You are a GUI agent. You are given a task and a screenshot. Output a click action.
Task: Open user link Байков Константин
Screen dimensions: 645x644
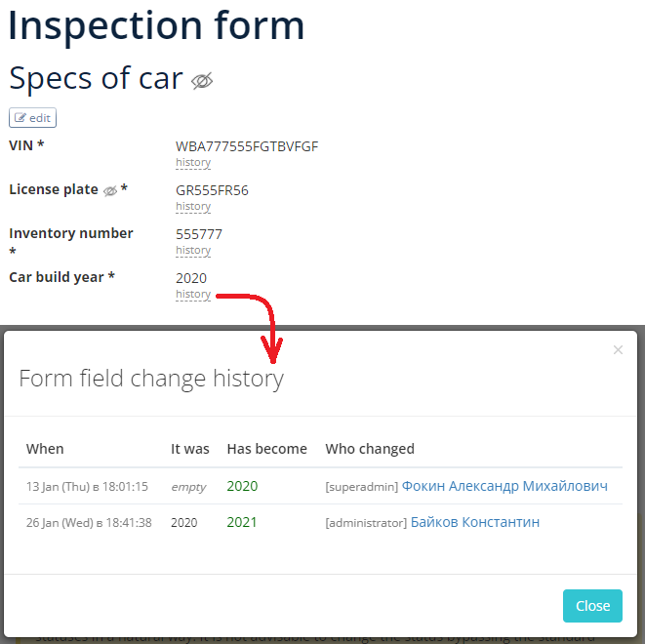(x=475, y=522)
